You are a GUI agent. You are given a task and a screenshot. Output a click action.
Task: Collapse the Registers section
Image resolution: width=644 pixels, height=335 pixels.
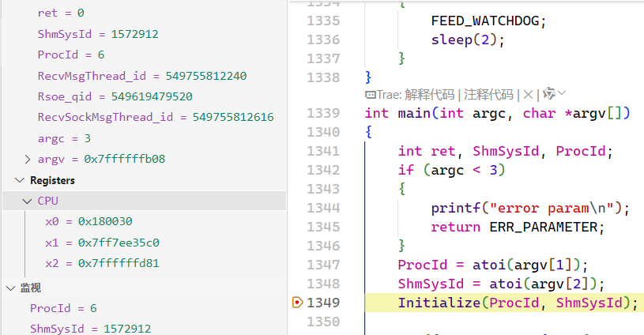coord(19,180)
